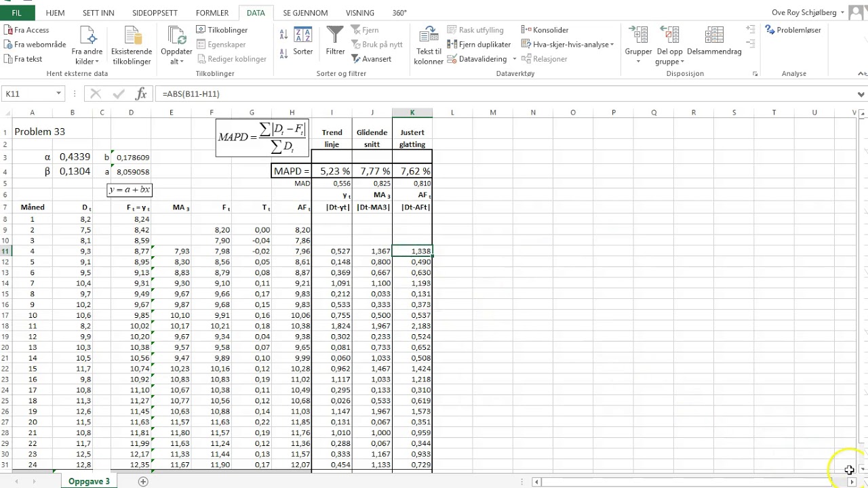Click the vertical scrollbar down arrow
868x488 pixels.
[863, 468]
